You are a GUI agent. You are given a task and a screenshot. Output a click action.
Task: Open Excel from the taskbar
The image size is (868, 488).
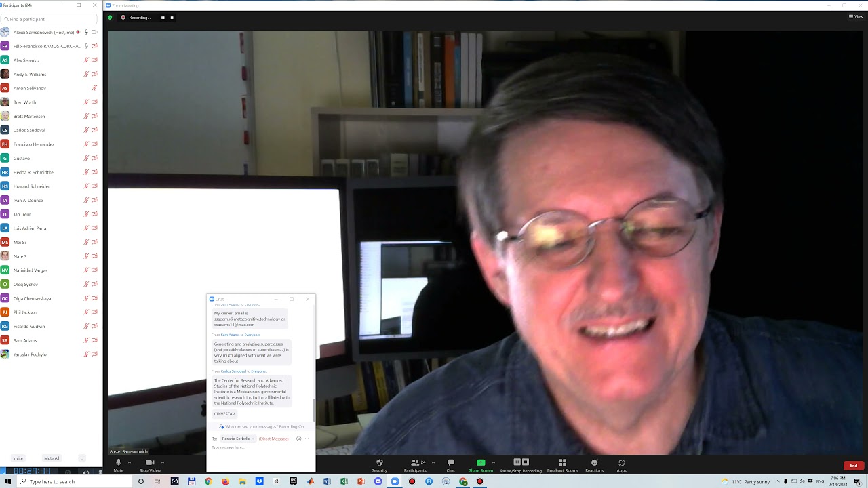tap(344, 481)
